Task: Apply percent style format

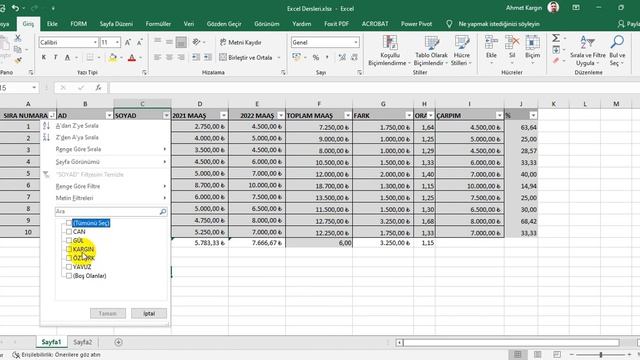Action: [x=316, y=58]
